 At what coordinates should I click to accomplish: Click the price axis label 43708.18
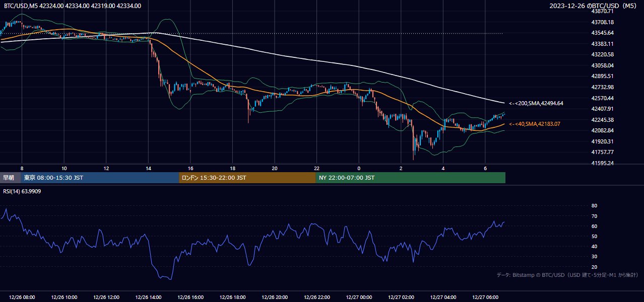pyautogui.click(x=602, y=22)
